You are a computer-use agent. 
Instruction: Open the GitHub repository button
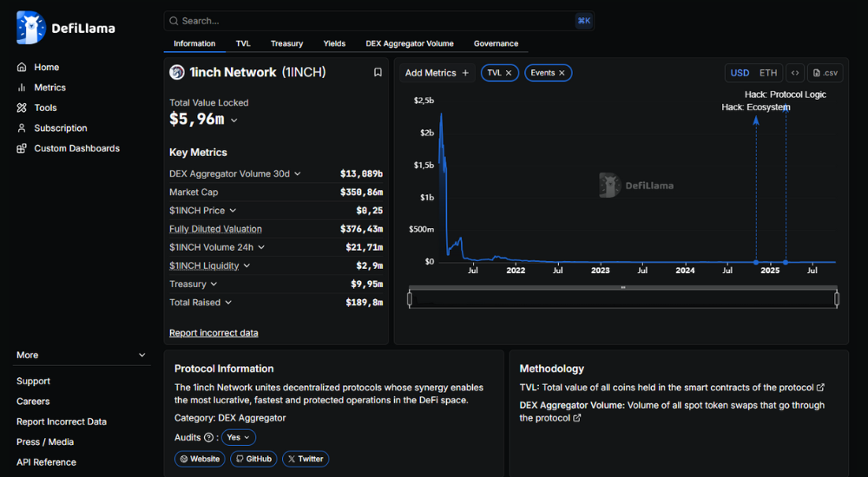point(253,459)
